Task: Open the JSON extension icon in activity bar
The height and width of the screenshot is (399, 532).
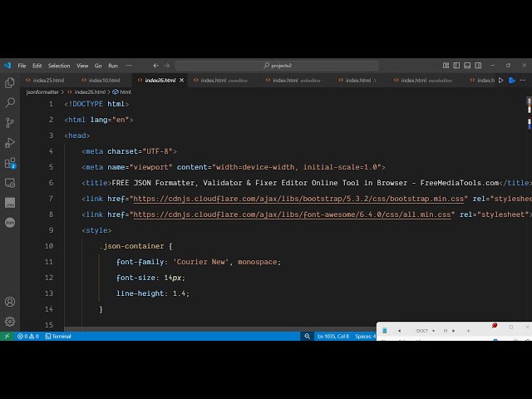Action: [10, 223]
